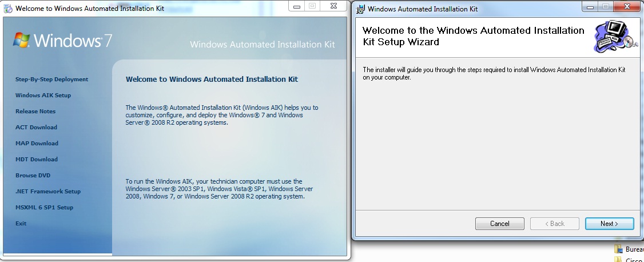Run MSXML 6 SP1 Setup
Screen dimensions: 644x262
coord(44,208)
